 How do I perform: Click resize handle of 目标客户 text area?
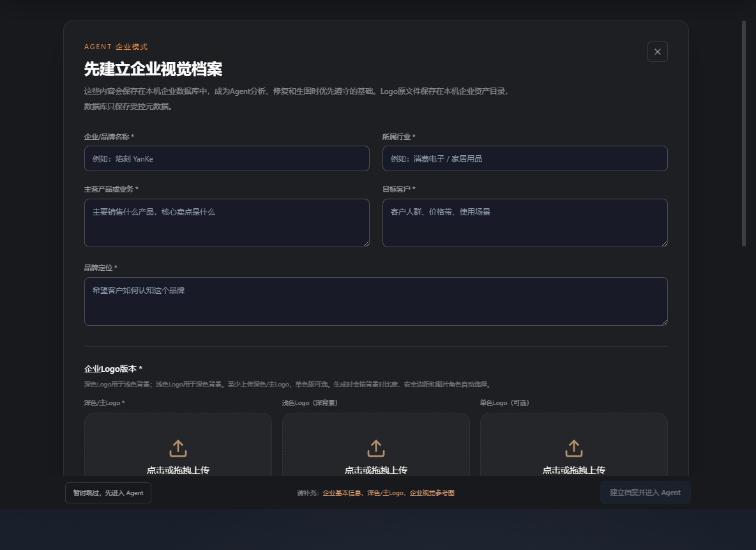(664, 243)
